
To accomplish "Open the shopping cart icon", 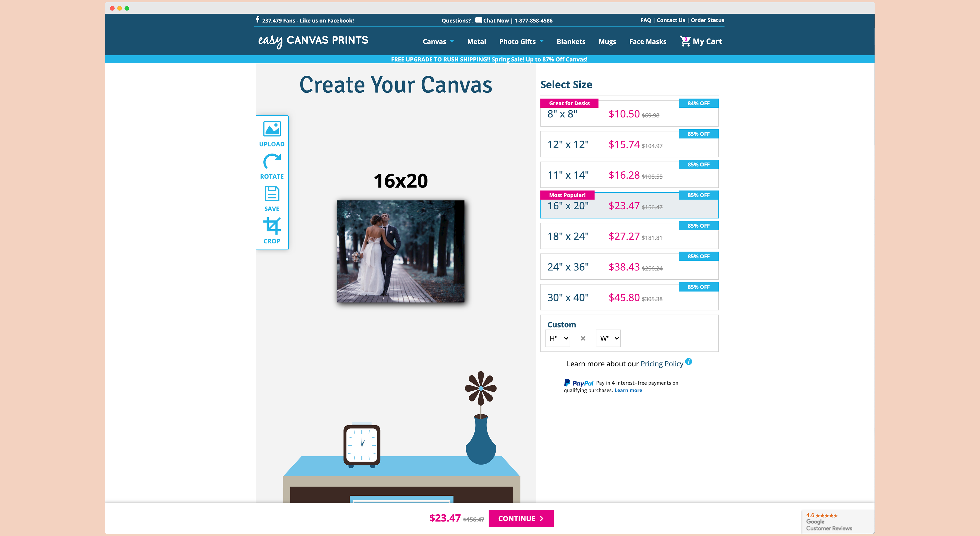I will point(685,41).
